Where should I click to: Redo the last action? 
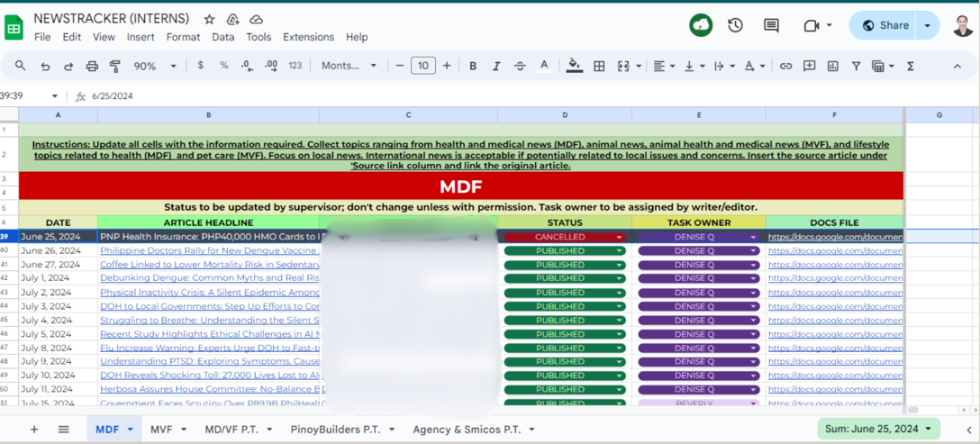pyautogui.click(x=68, y=66)
